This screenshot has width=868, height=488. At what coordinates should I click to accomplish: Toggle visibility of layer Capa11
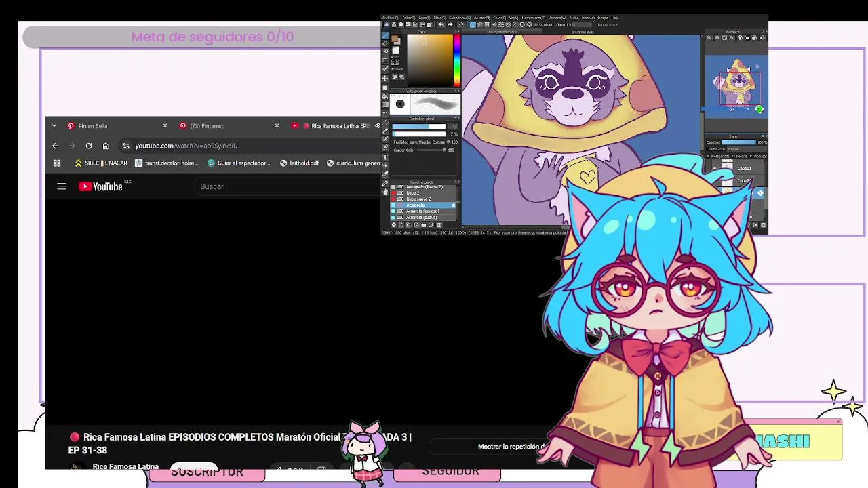pyautogui.click(x=715, y=168)
